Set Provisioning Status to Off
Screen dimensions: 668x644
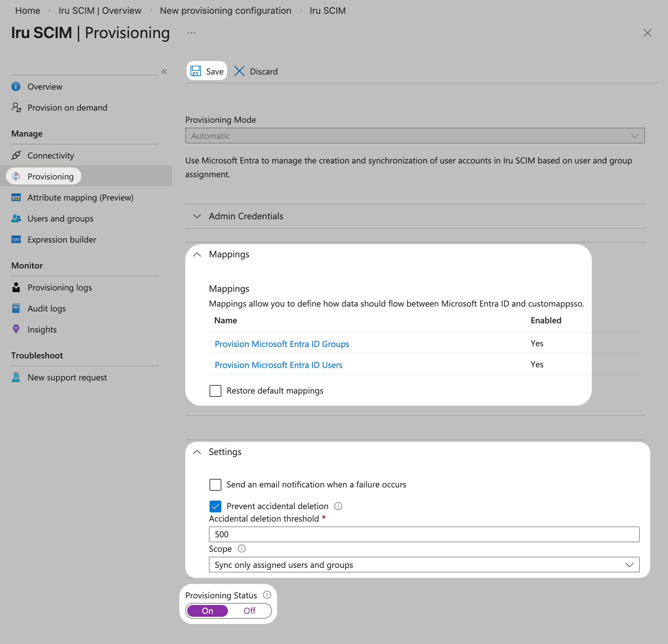[250, 611]
